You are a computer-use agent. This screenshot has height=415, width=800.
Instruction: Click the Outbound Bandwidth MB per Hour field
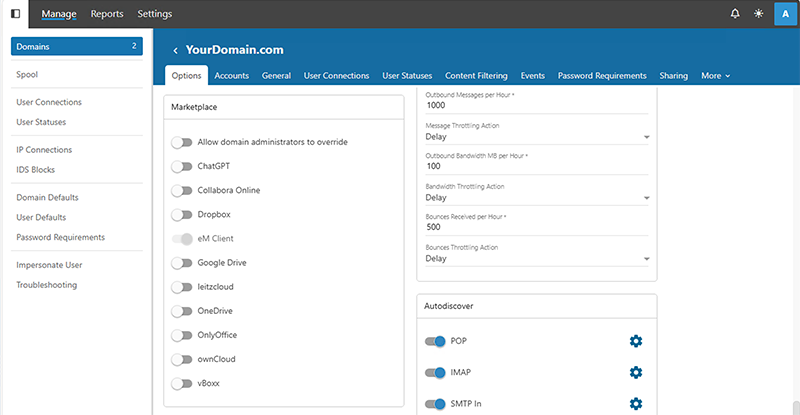537,166
